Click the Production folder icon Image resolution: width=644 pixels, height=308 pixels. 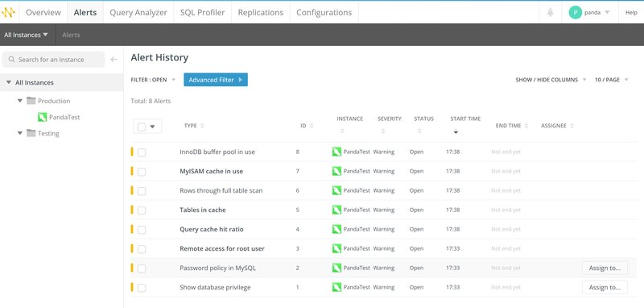31,101
